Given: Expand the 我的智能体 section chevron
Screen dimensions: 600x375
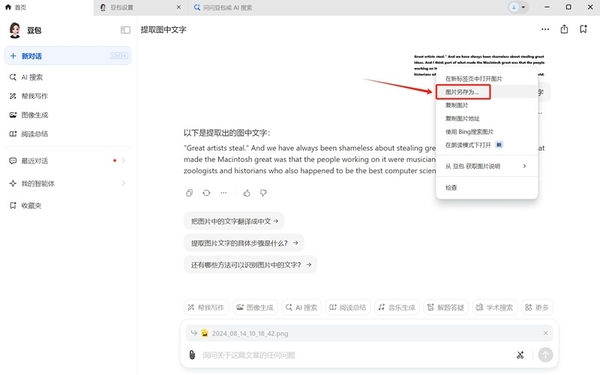Looking at the screenshot, I should (124, 183).
